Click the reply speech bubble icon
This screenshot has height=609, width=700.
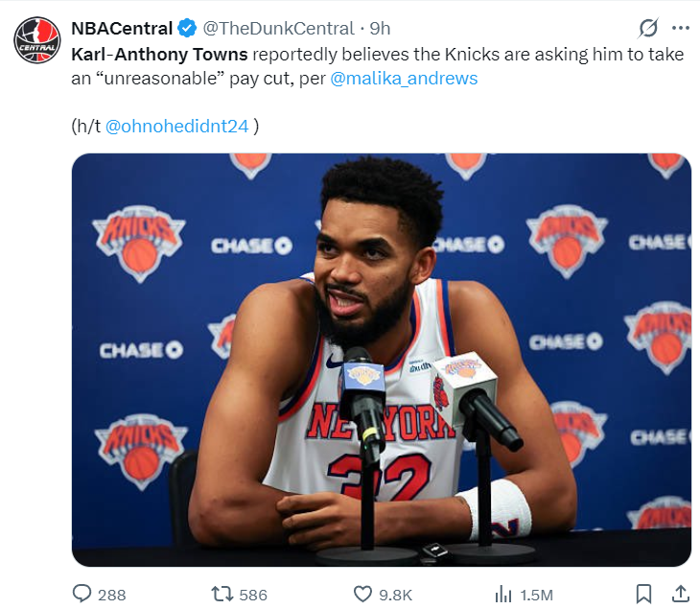tap(82, 595)
